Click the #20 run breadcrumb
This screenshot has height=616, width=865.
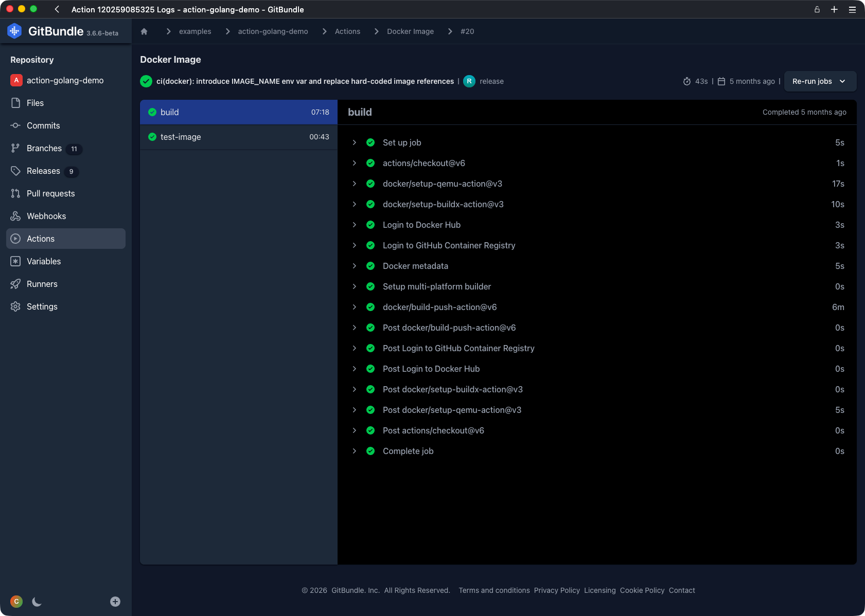(467, 31)
